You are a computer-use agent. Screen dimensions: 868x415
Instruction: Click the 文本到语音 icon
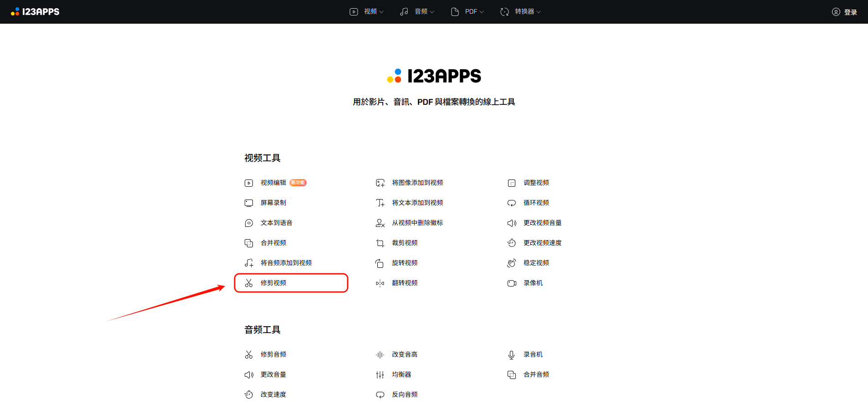249,223
